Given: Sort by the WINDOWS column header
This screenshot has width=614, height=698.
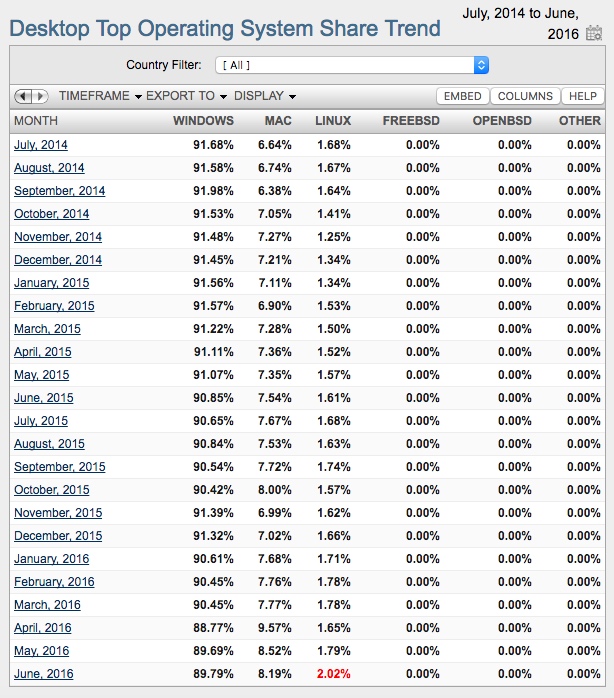Looking at the screenshot, I should (203, 121).
